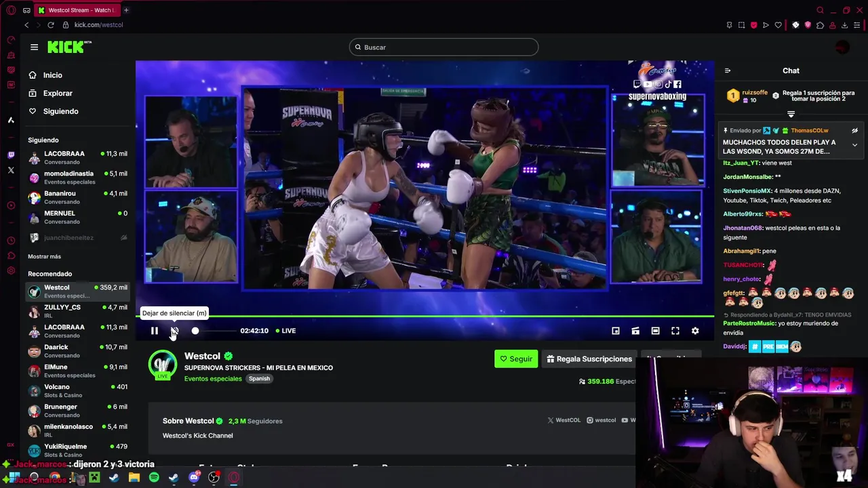Open Spotify from the taskbar

(154, 478)
